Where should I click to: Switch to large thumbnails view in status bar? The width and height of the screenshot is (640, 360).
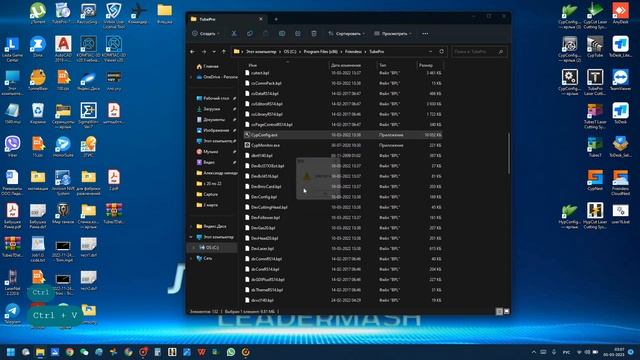tap(507, 311)
